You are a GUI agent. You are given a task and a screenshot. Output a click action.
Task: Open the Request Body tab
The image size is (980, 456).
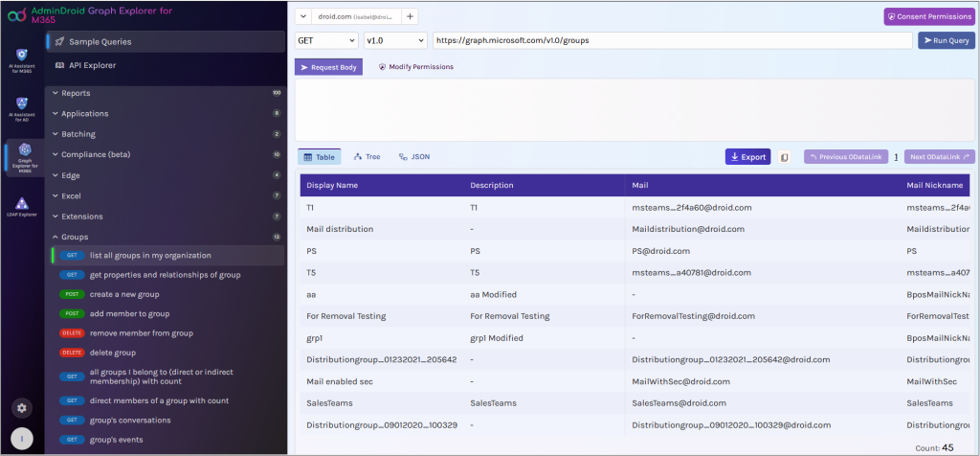point(329,67)
